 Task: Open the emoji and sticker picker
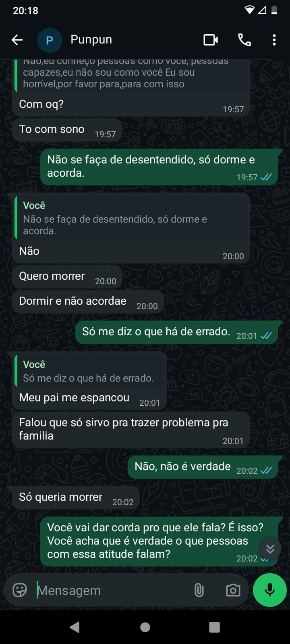pyautogui.click(x=20, y=590)
